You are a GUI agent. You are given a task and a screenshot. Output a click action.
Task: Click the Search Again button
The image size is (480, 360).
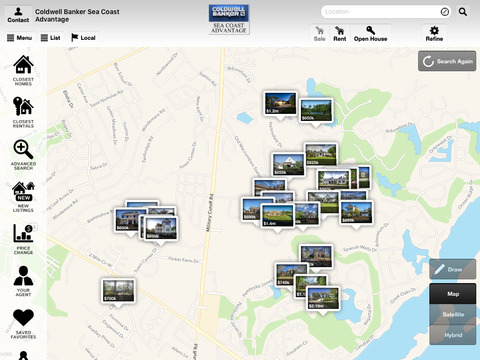point(447,61)
